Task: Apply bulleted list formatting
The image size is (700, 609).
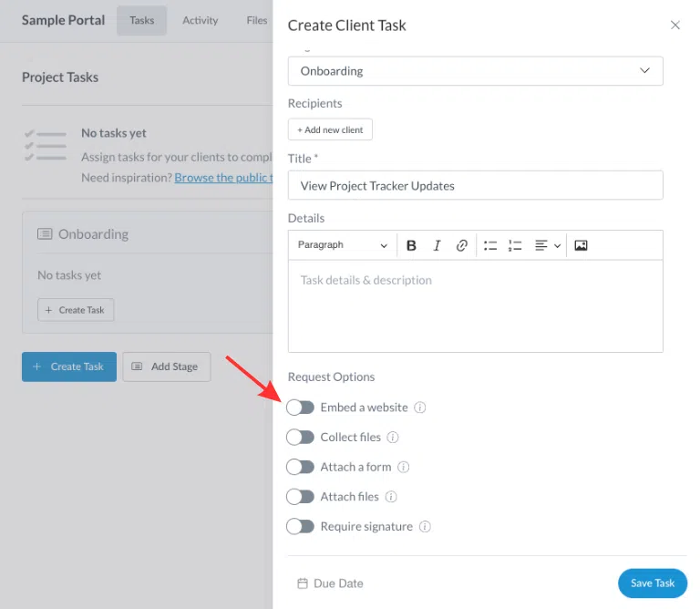Action: pos(490,245)
